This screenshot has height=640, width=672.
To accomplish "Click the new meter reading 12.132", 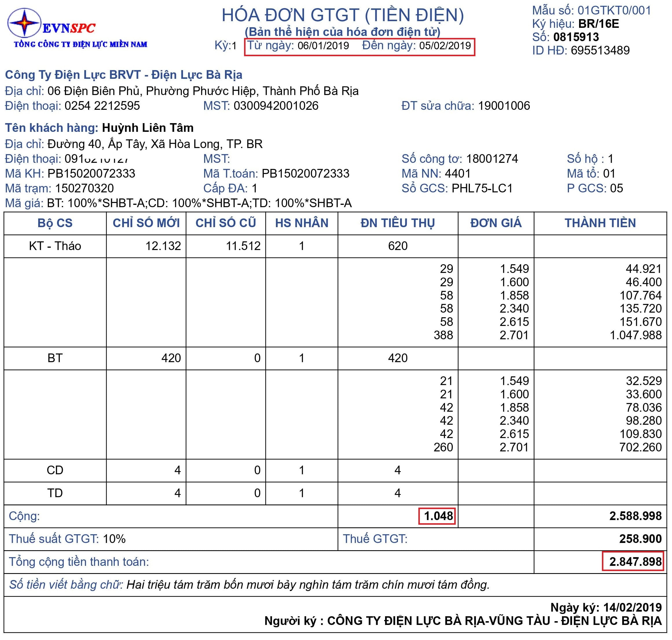I will click(x=163, y=246).
